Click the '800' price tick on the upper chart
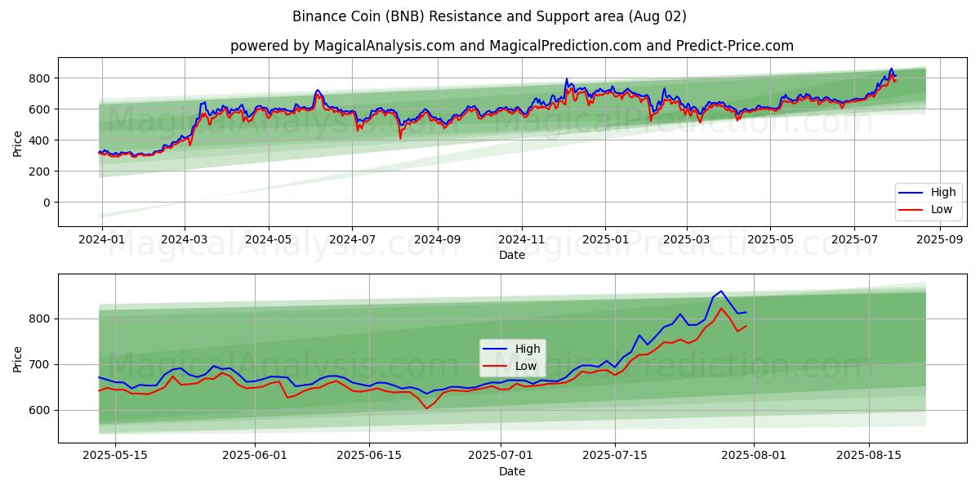 [41, 78]
